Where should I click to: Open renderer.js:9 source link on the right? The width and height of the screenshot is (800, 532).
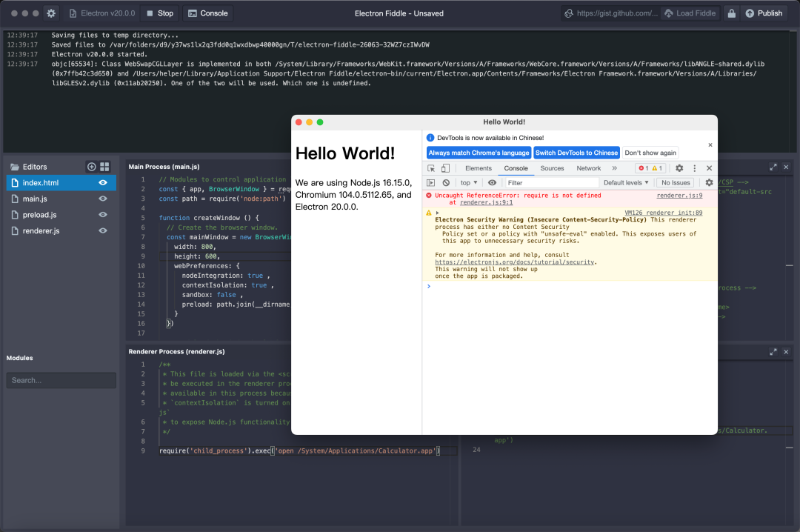pyautogui.click(x=679, y=196)
